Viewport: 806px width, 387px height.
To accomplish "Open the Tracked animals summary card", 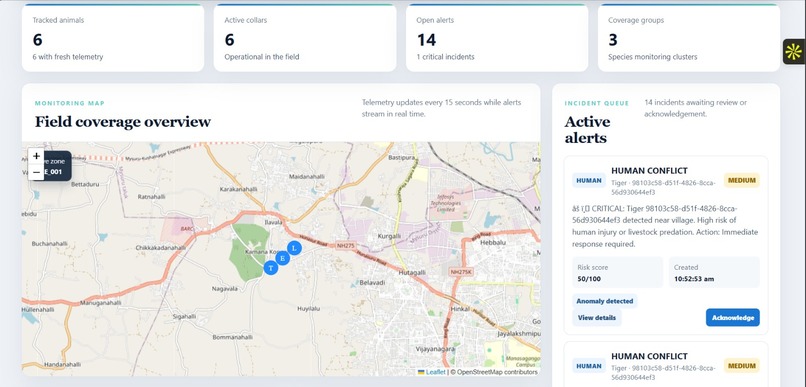I will [x=113, y=38].
